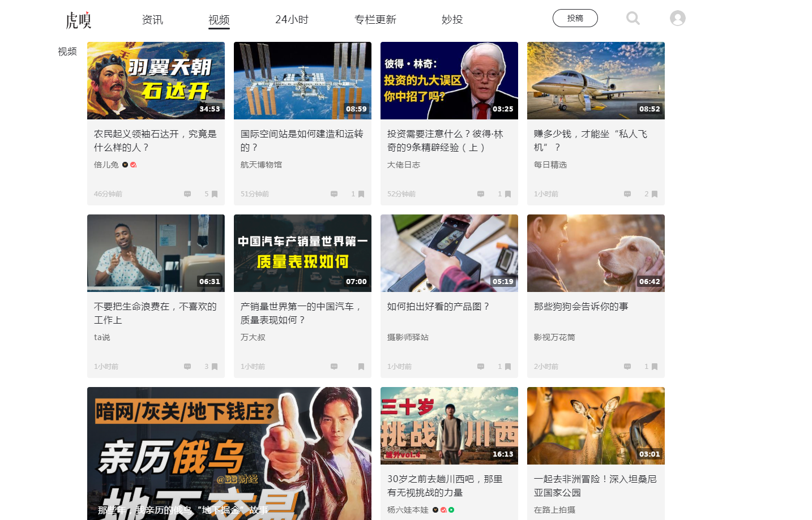Click comment icon on 狗狗 card

click(x=627, y=367)
